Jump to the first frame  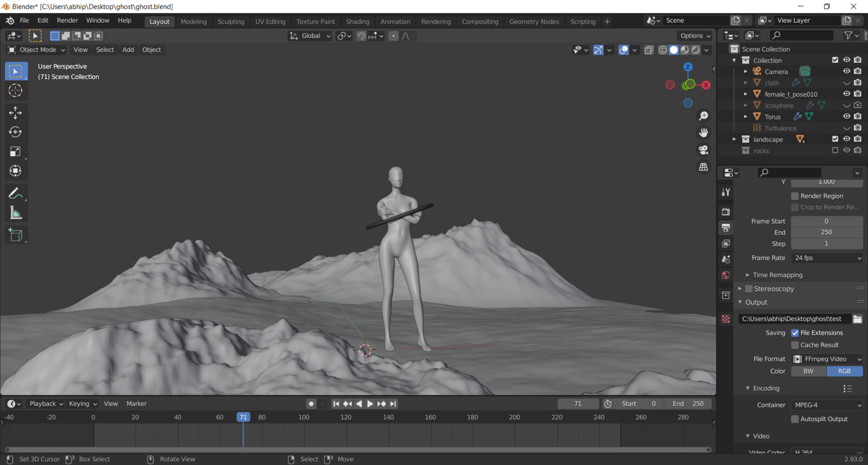tap(336, 404)
